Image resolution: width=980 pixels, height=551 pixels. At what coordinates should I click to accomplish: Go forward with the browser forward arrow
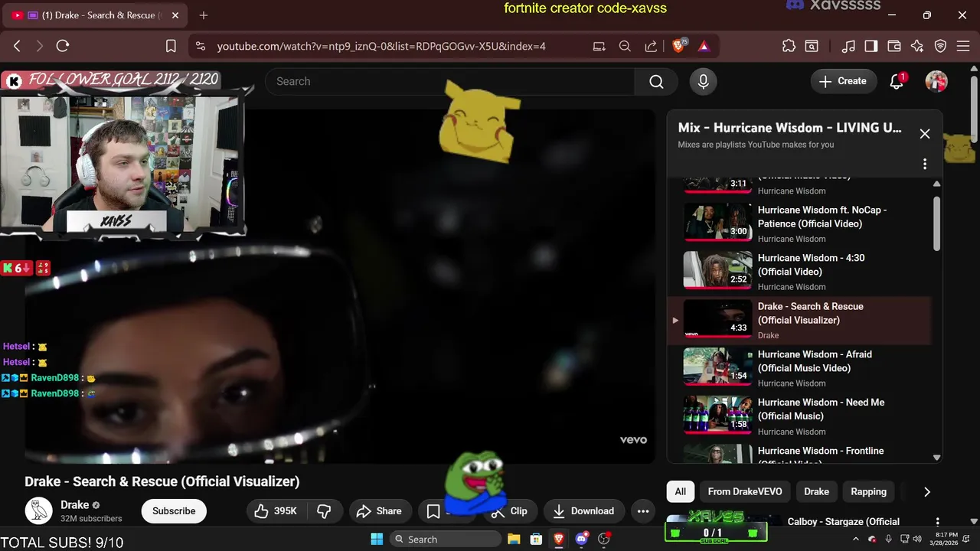click(x=40, y=46)
